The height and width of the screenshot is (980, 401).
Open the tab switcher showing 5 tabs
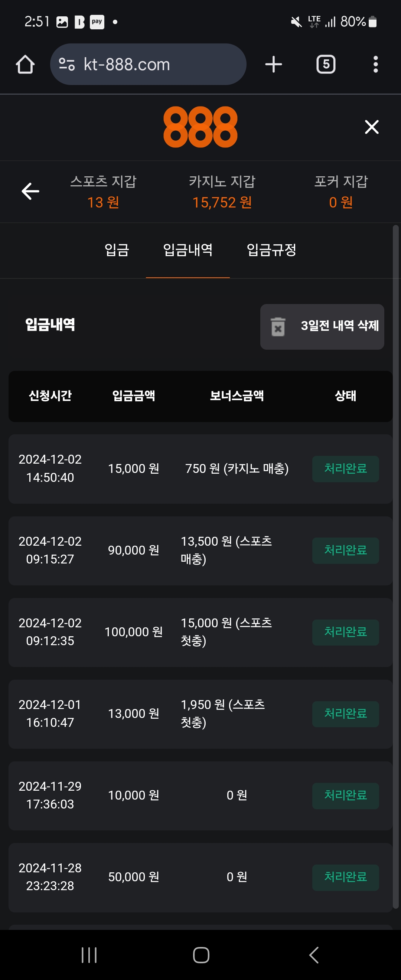(326, 64)
